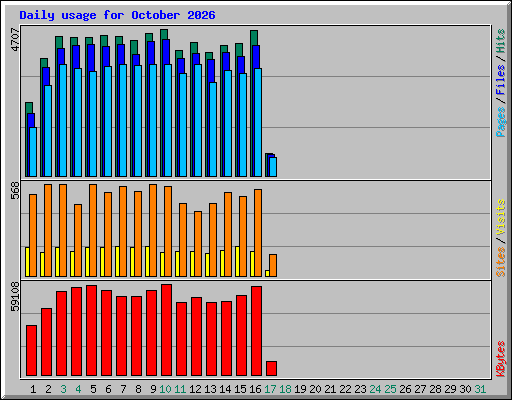The image size is (512, 400).
Task: Click day 5 on the x-axis
Action: tap(93, 389)
